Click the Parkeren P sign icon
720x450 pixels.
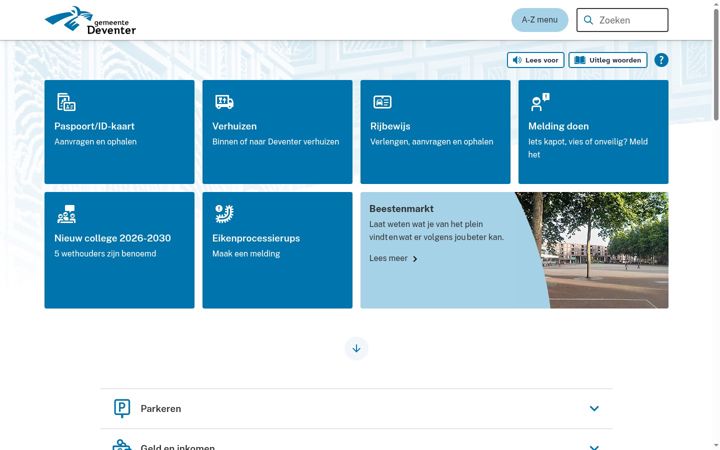click(x=122, y=408)
